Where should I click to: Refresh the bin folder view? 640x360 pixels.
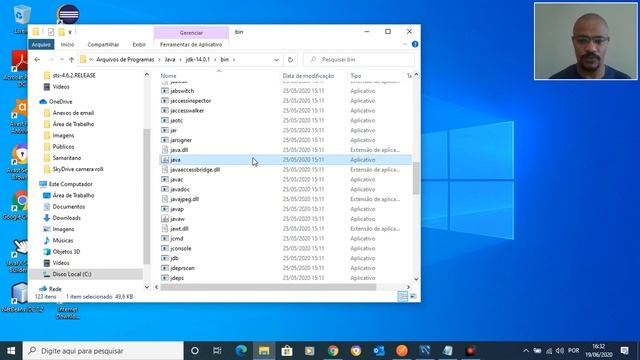[x=290, y=60]
